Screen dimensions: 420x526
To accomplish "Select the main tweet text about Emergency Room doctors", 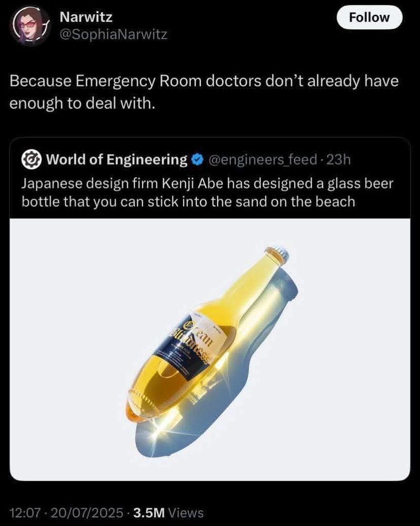I will [x=204, y=92].
